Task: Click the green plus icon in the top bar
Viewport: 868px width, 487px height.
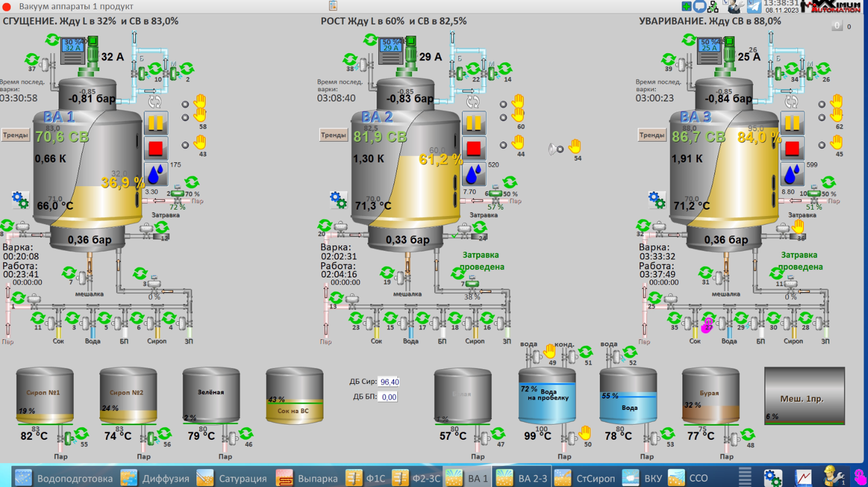Action: (686, 6)
